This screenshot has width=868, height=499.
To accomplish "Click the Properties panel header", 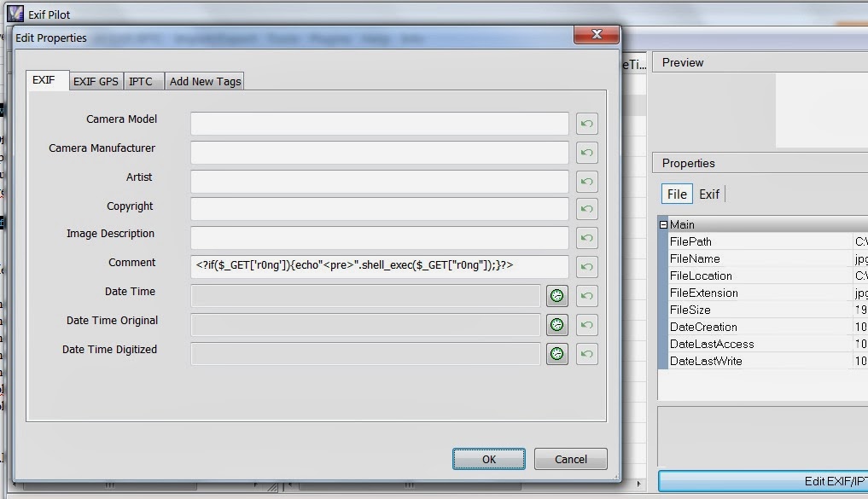I will click(760, 163).
